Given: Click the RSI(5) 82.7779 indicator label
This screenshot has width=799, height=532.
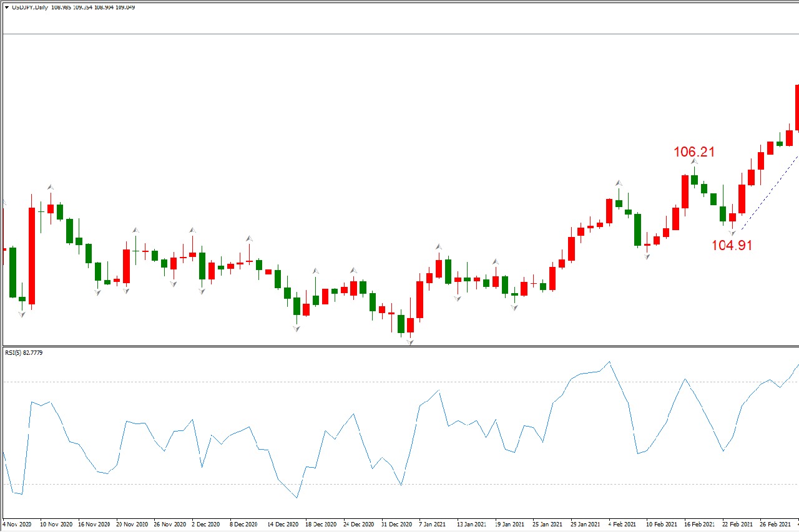Looking at the screenshot, I should point(24,353).
